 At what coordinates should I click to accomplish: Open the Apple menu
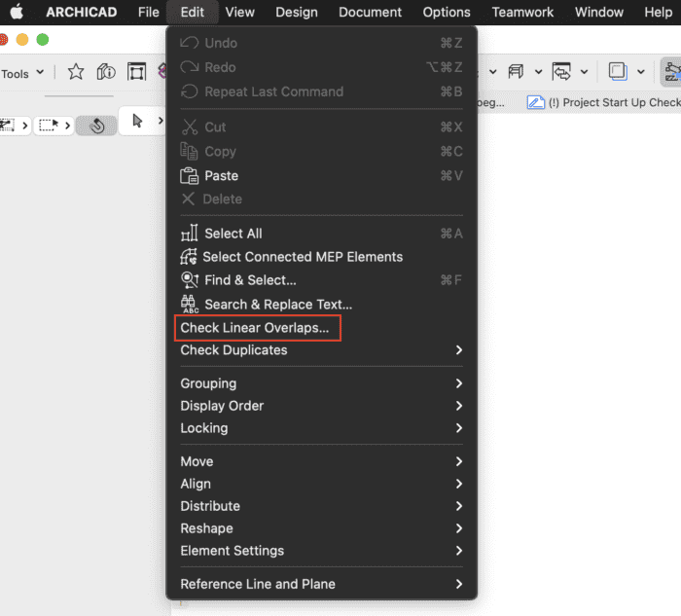(x=17, y=12)
